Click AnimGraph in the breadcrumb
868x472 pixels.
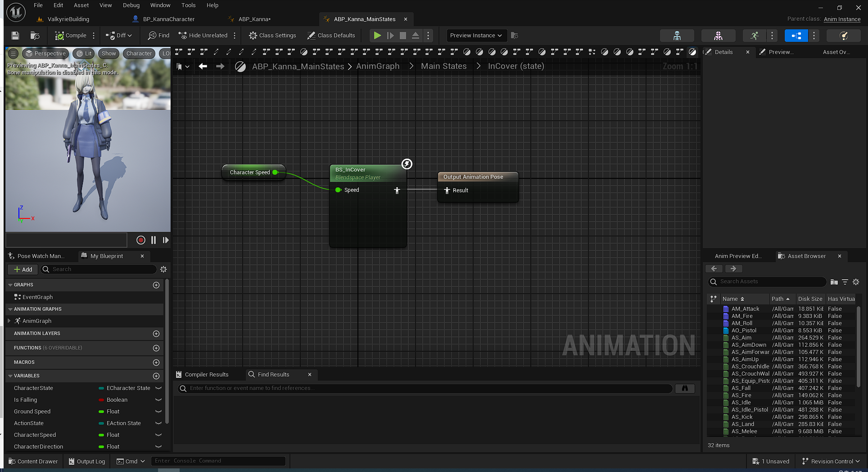[378, 66]
